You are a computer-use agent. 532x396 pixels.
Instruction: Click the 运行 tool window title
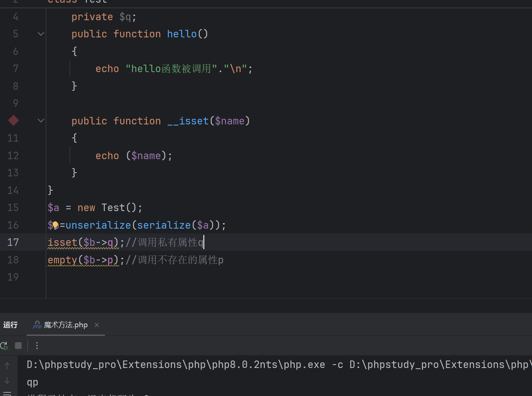pos(10,325)
